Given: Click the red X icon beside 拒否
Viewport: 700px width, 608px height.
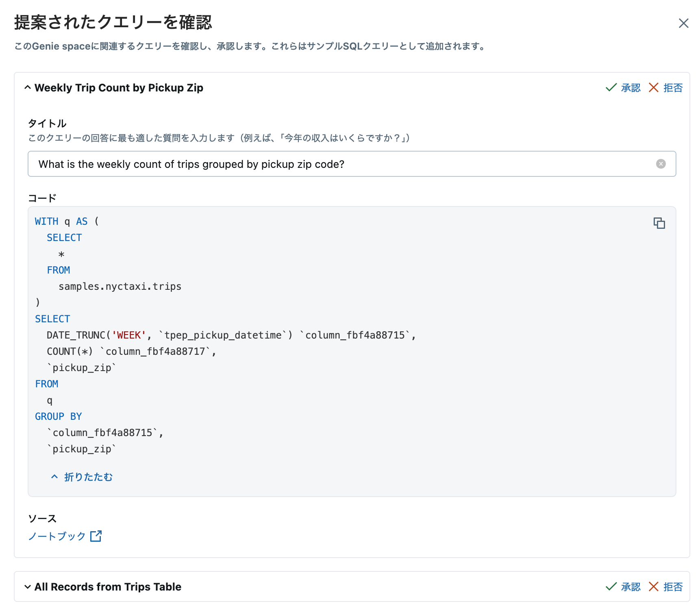Looking at the screenshot, I should click(654, 87).
